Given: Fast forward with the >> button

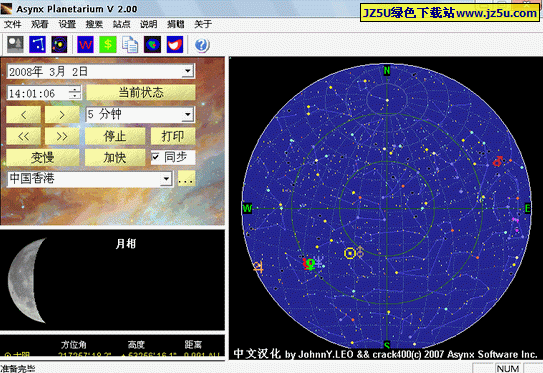Looking at the screenshot, I should 62,136.
